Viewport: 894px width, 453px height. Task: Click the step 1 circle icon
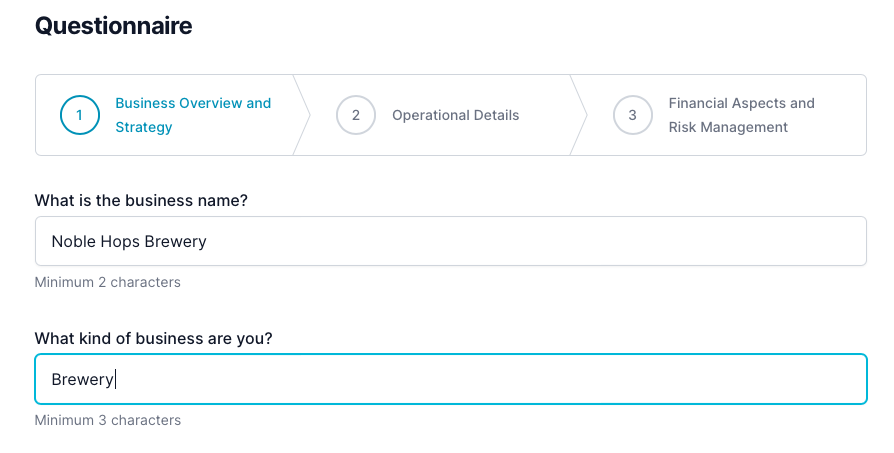coord(80,115)
